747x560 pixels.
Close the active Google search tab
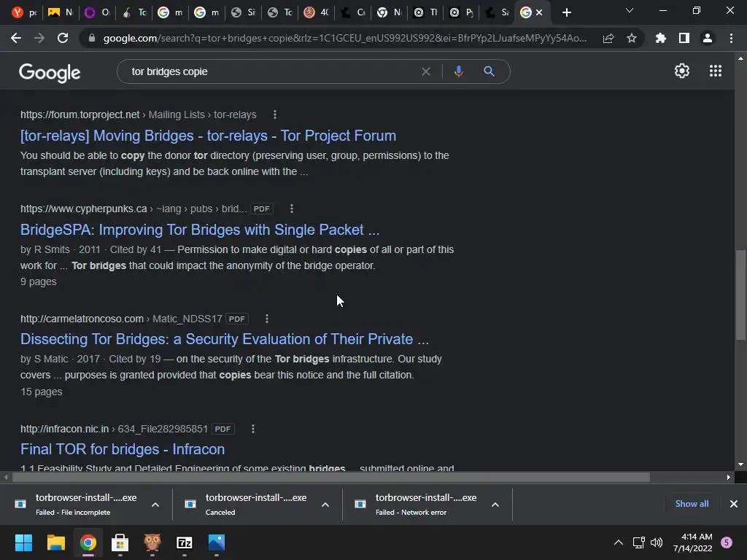pos(539,13)
